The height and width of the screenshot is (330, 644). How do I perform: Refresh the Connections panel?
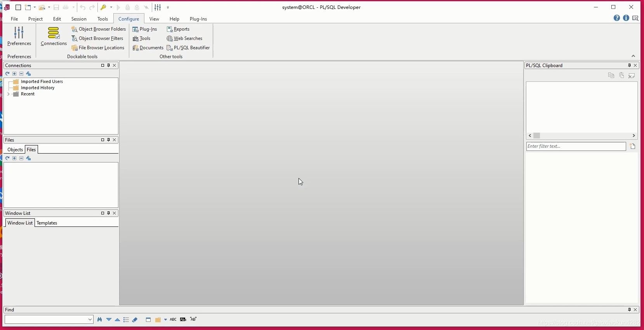click(7, 74)
